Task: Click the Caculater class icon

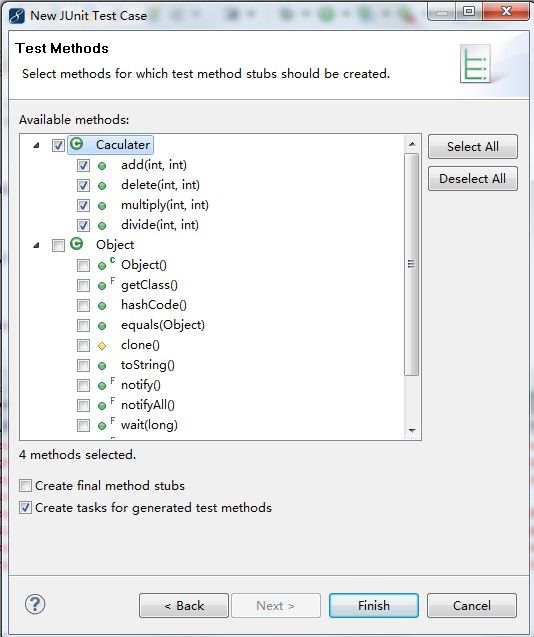Action: pyautogui.click(x=76, y=144)
